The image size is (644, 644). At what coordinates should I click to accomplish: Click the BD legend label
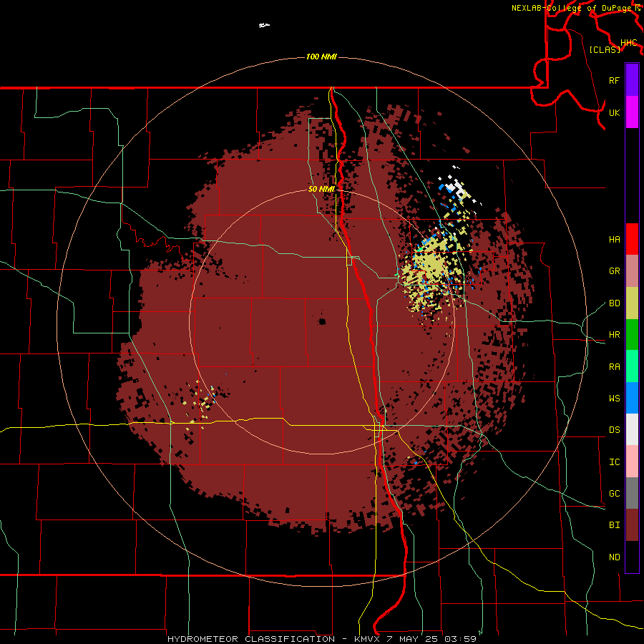click(615, 303)
